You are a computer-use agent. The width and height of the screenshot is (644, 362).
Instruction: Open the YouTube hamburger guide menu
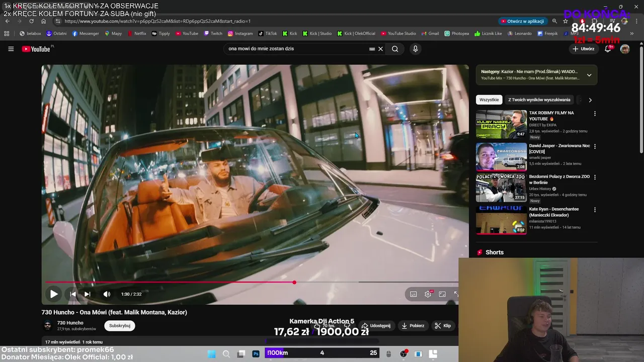pyautogui.click(x=11, y=49)
